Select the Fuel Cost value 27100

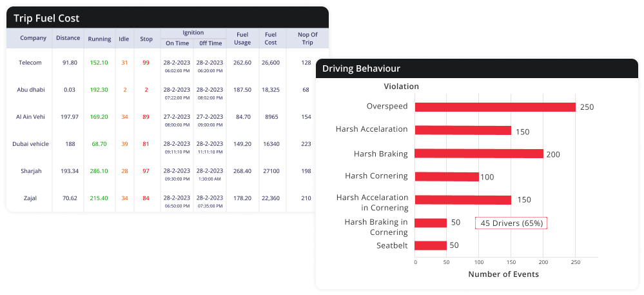[x=270, y=171]
